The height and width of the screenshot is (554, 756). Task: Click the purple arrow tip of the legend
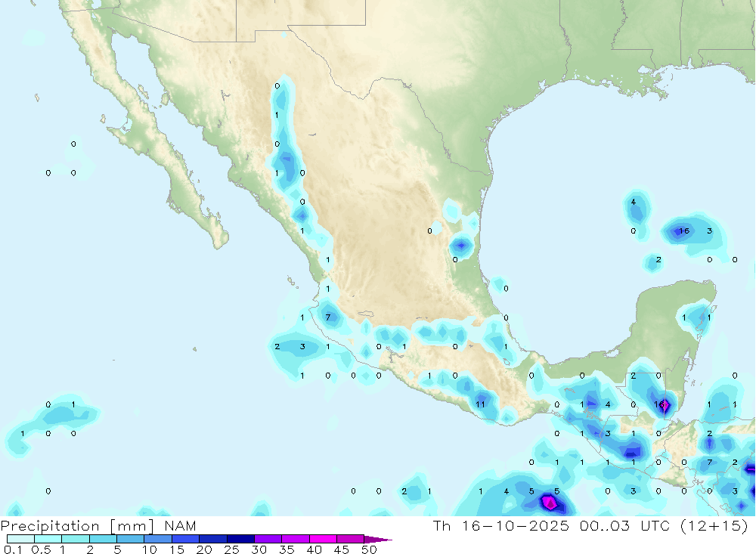(x=378, y=540)
